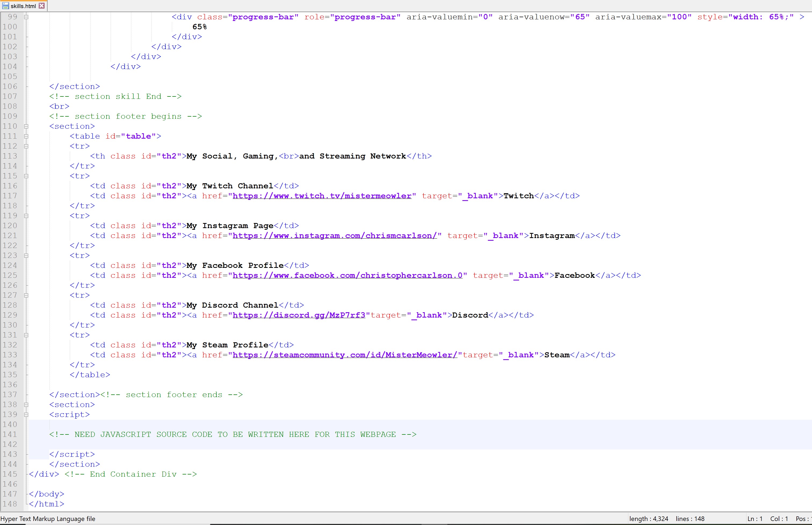Click the 'Col : 1' status entry
This screenshot has height=525, width=812.
coord(779,519)
